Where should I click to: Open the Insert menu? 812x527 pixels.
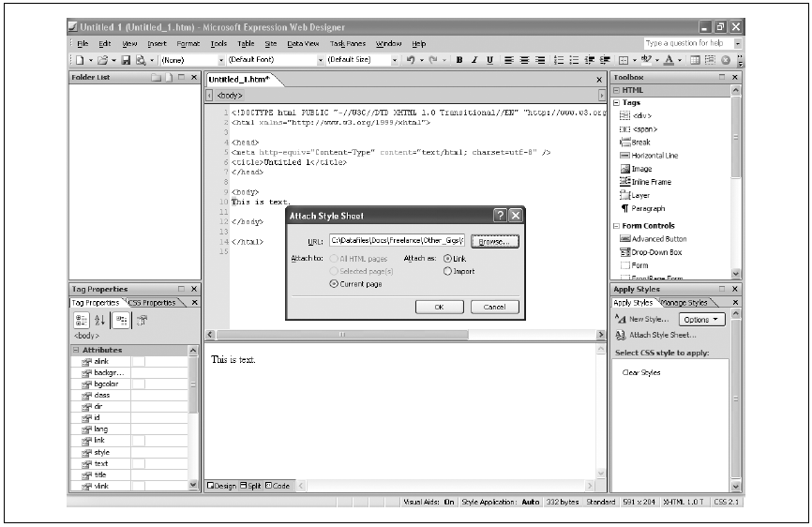157,43
